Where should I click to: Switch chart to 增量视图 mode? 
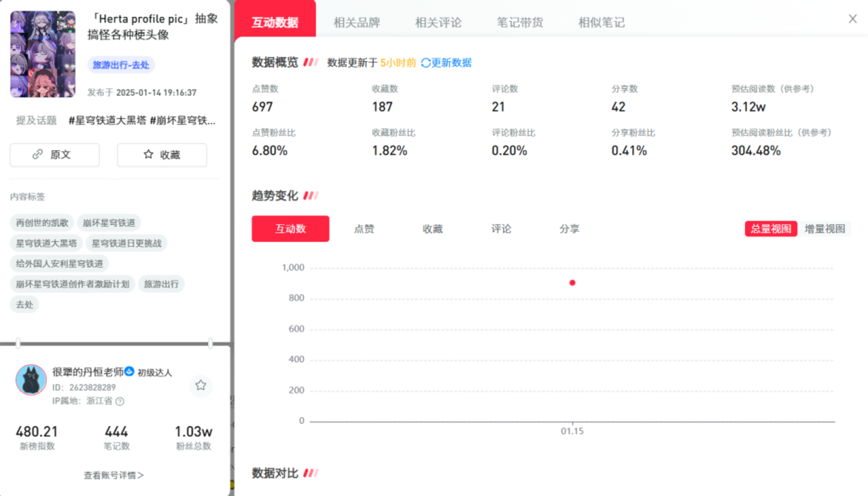pyautogui.click(x=825, y=229)
